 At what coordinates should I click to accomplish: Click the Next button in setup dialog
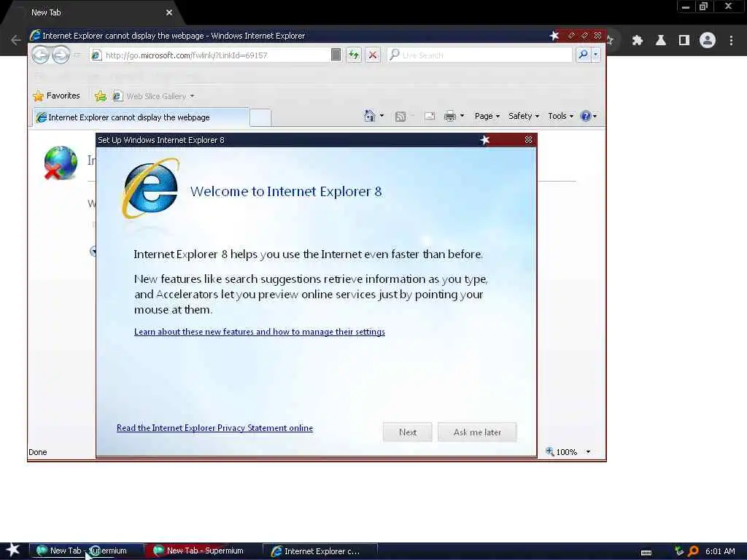tap(407, 432)
